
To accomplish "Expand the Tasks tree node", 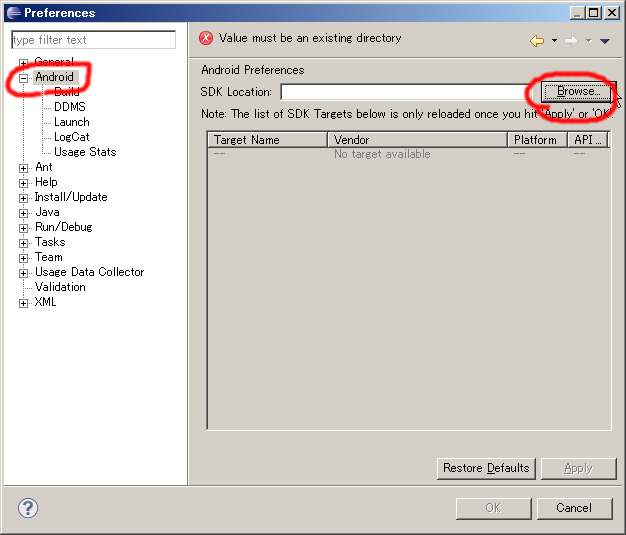I will 23,243.
